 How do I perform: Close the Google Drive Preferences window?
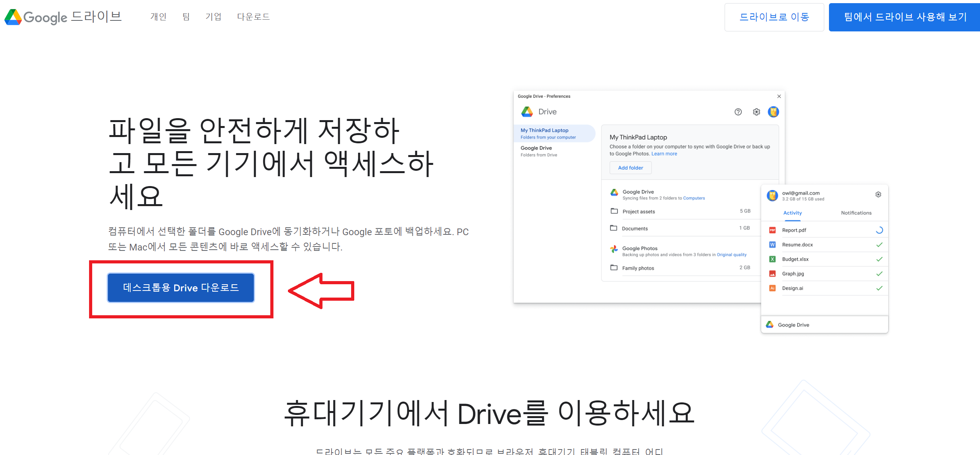(779, 96)
